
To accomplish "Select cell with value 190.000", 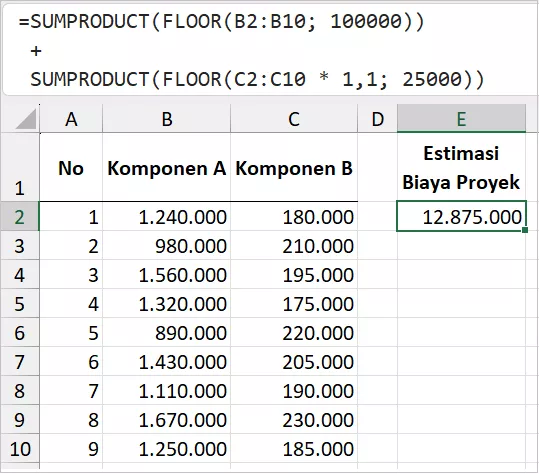I will [294, 390].
